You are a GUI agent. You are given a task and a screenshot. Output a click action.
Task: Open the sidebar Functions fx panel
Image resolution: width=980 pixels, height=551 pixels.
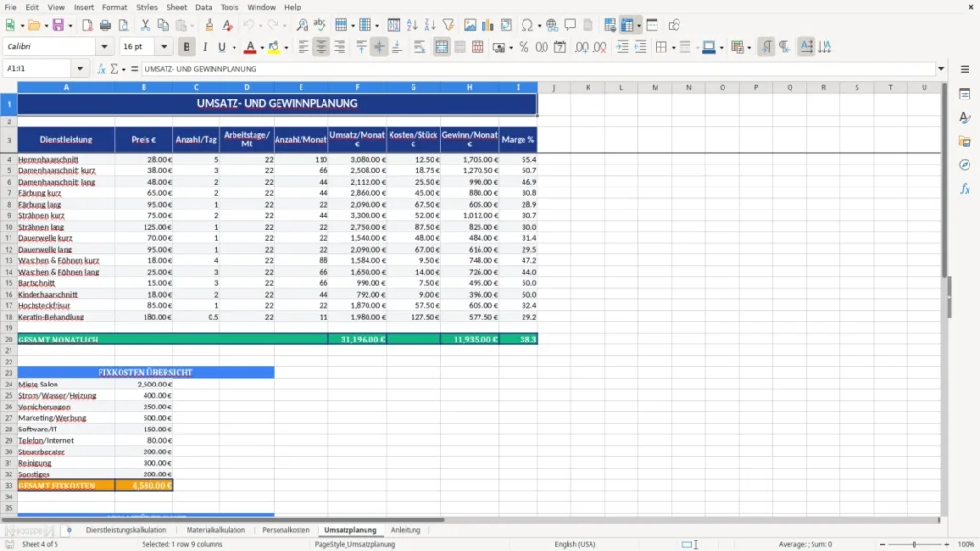[x=965, y=188]
